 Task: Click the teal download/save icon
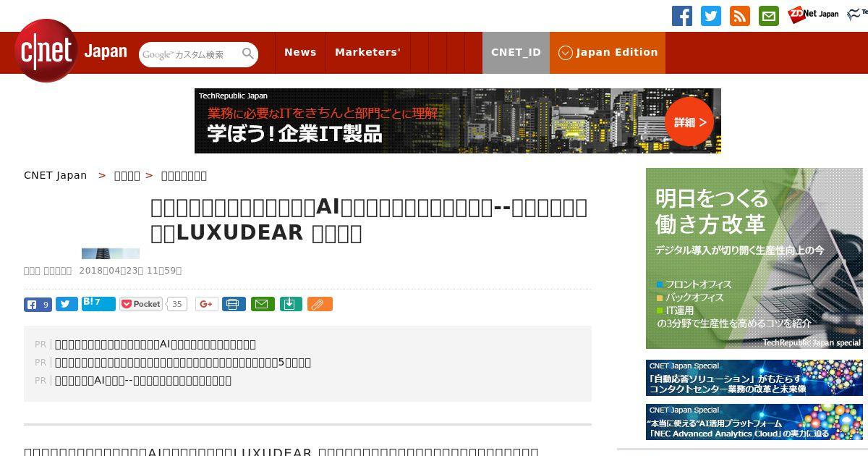290,304
